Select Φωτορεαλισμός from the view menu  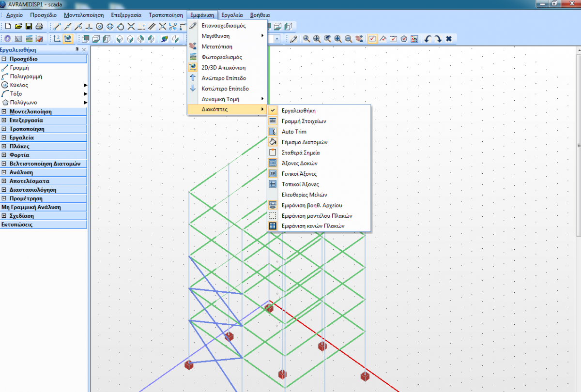click(222, 57)
